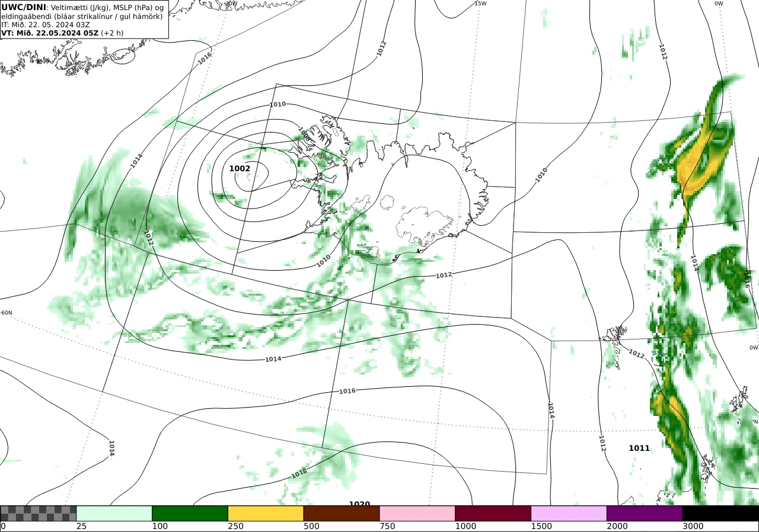Click the yellow 250–500 legend swatch
Screen dimensions: 759x532
266,513
